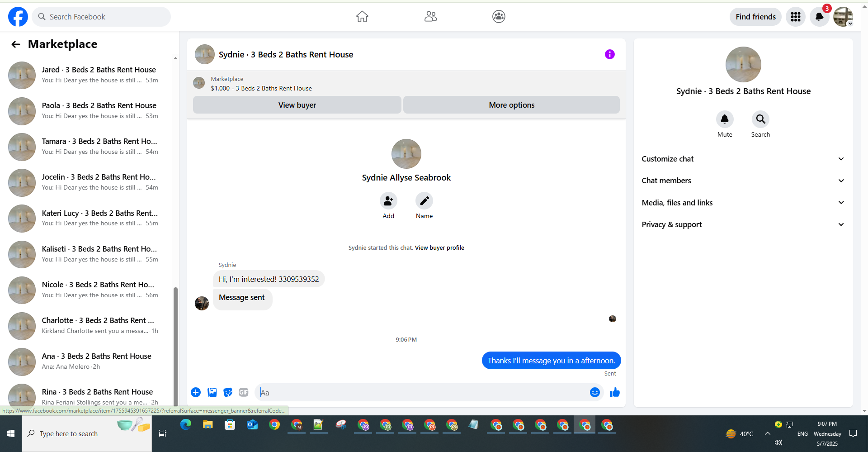Image resolution: width=868 pixels, height=452 pixels.
Task: Click the "Hi, I'm interested!" message bubble
Action: click(269, 279)
